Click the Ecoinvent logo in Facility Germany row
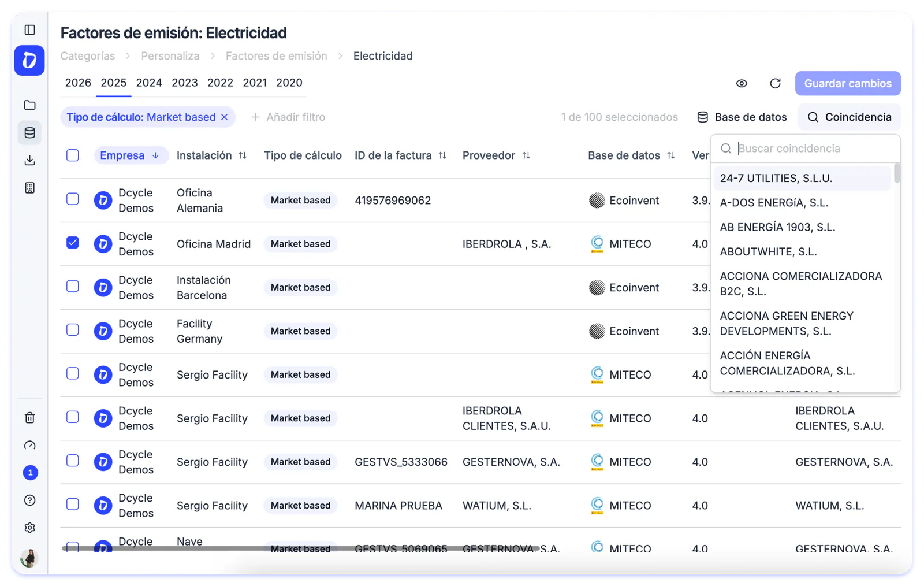This screenshot has width=924, height=586. click(x=597, y=331)
